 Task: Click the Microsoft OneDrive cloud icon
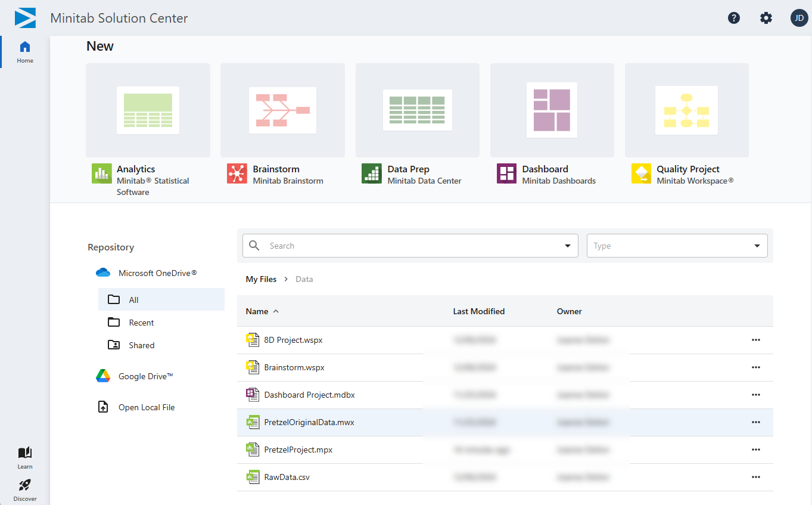point(103,273)
